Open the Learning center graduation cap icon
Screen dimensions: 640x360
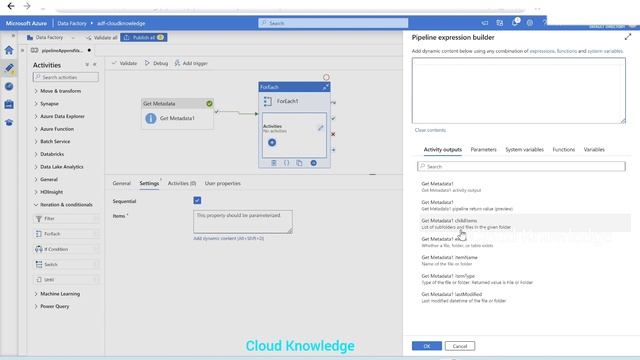(9, 122)
